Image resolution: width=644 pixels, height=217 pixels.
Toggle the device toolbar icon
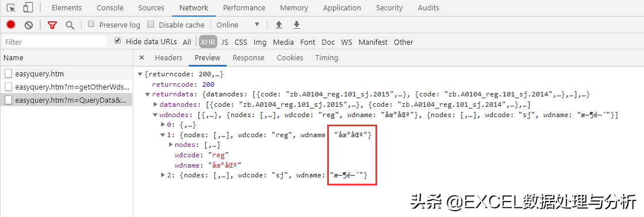[28, 8]
